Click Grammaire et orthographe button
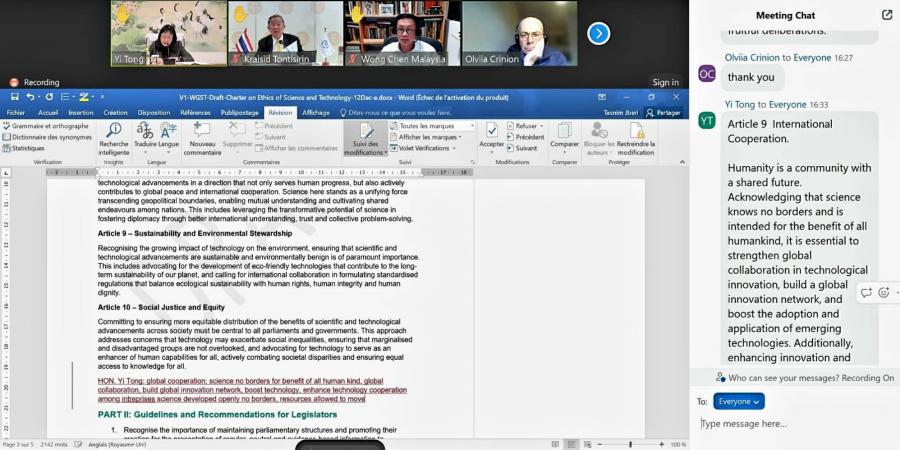The height and width of the screenshot is (450, 900). click(x=49, y=126)
